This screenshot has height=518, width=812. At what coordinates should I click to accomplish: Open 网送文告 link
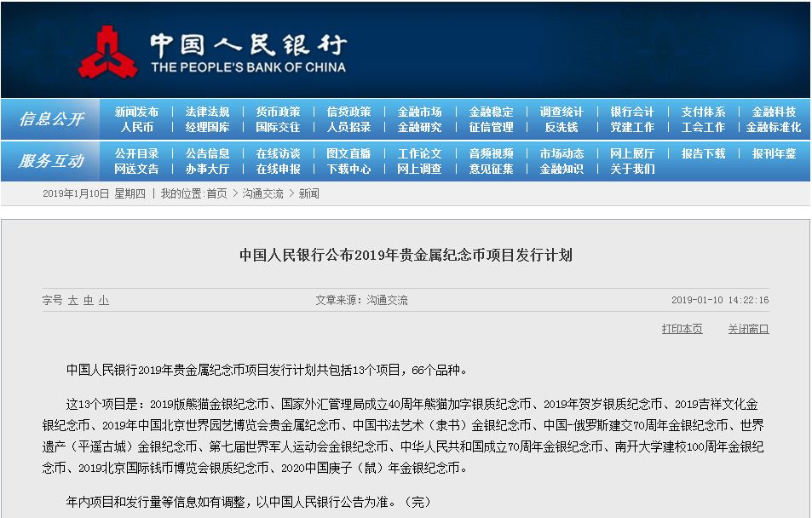coord(136,169)
